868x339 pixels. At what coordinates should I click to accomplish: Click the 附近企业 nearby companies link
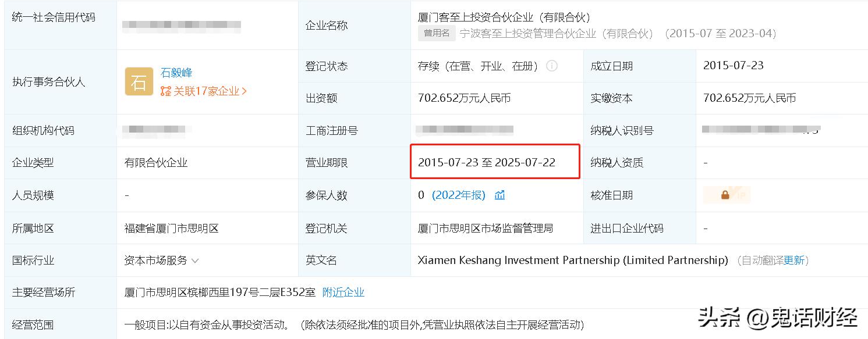click(343, 292)
